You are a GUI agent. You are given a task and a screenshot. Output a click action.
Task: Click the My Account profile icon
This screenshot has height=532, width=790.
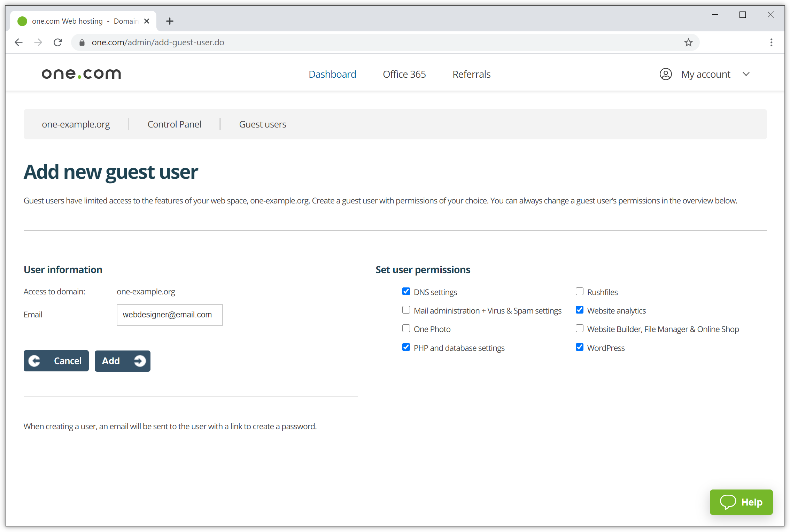pos(665,74)
